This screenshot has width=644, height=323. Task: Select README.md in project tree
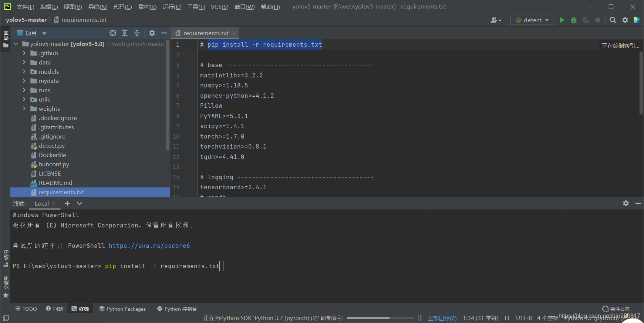coord(55,183)
